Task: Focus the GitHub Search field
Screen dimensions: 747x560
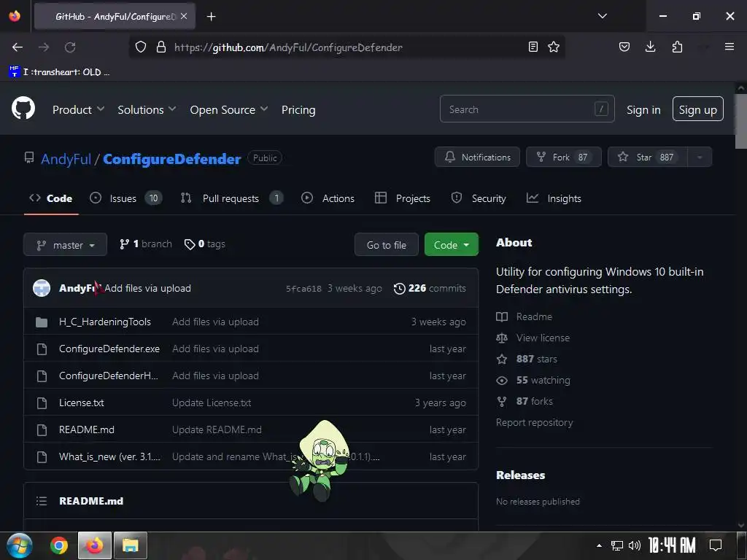Action: [527, 109]
